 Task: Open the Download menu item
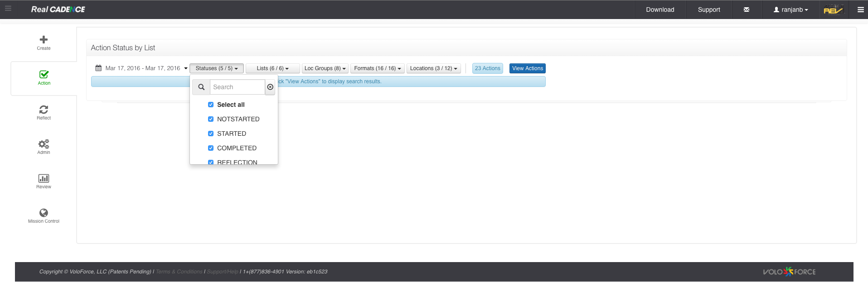(660, 10)
